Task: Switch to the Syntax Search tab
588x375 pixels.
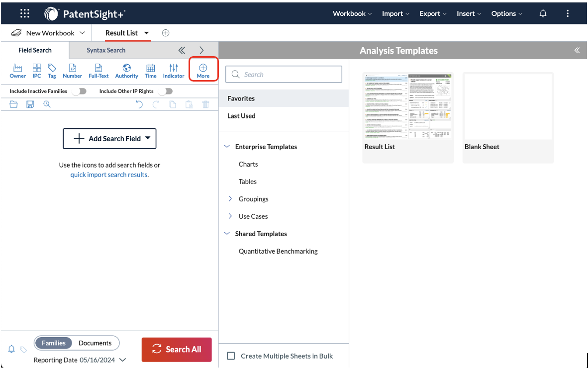Action: pyautogui.click(x=106, y=50)
